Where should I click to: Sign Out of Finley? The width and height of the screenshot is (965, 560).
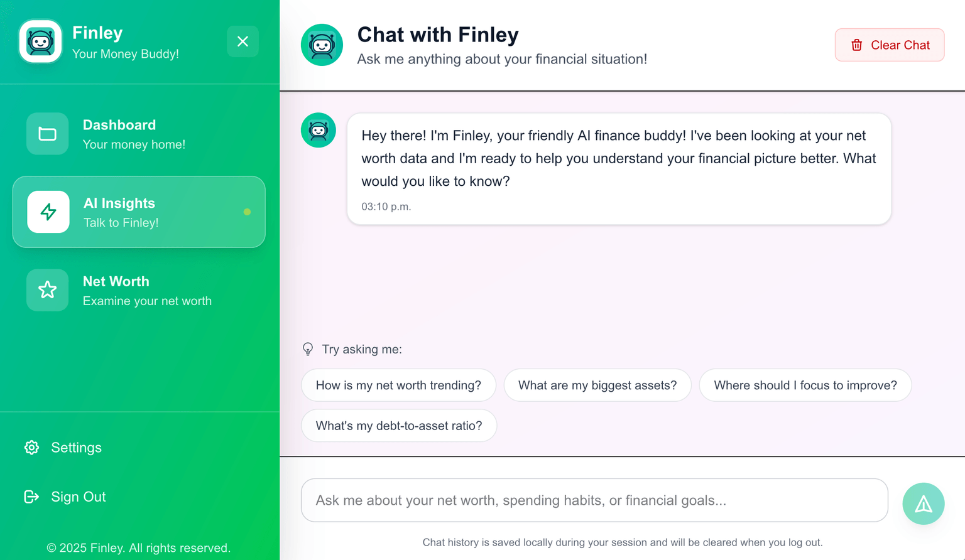78,497
